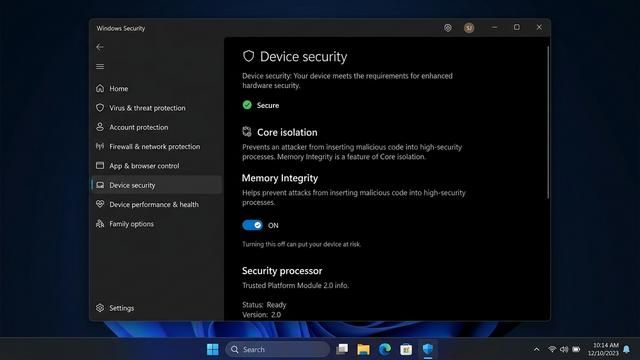The width and height of the screenshot is (640, 360).
Task: Click the Device security sidebar item
Action: tap(157, 185)
